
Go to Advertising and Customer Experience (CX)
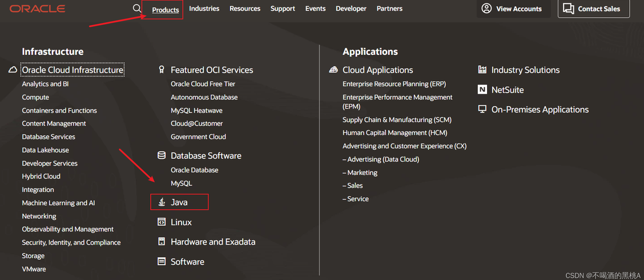click(405, 146)
